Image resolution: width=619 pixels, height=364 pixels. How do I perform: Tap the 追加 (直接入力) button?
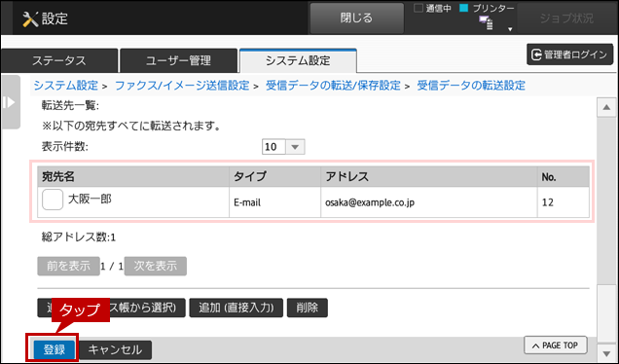point(237,308)
